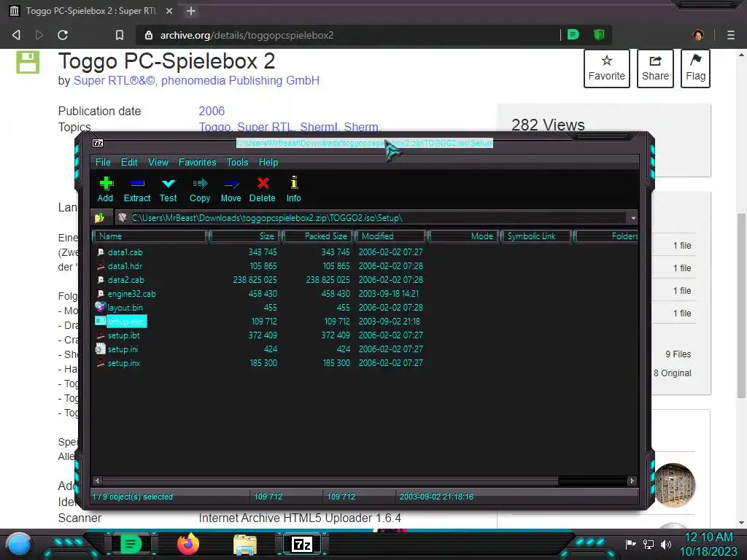
Task: Open the Help menu
Action: (268, 162)
